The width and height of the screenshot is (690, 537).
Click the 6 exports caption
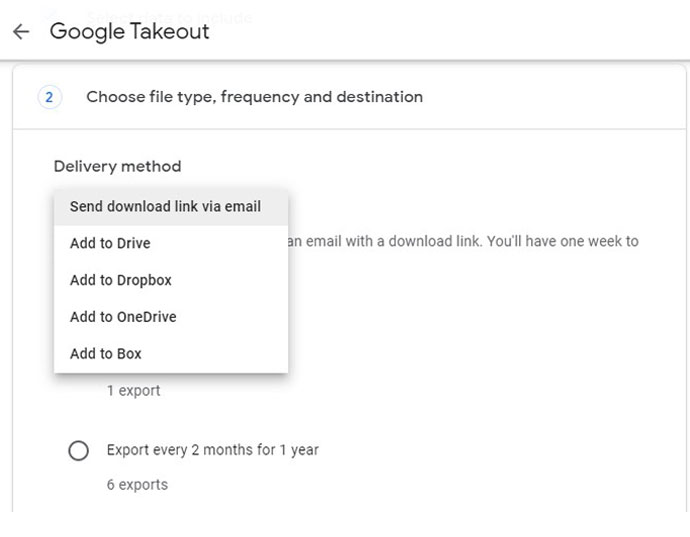tap(137, 485)
